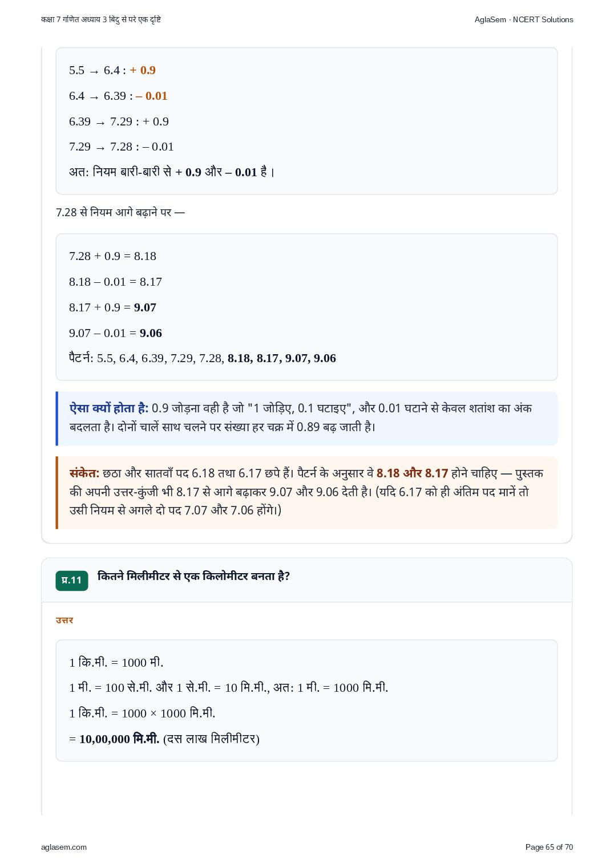Screen dimensions: 614x868
Task: Click the chapter title in the page header
Action: (x=101, y=19)
